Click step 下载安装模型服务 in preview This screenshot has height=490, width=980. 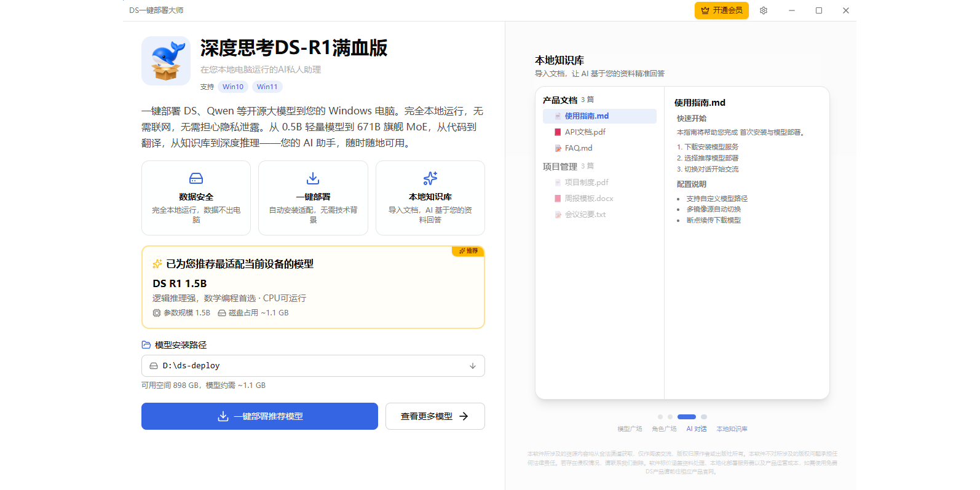pyautogui.click(x=711, y=147)
